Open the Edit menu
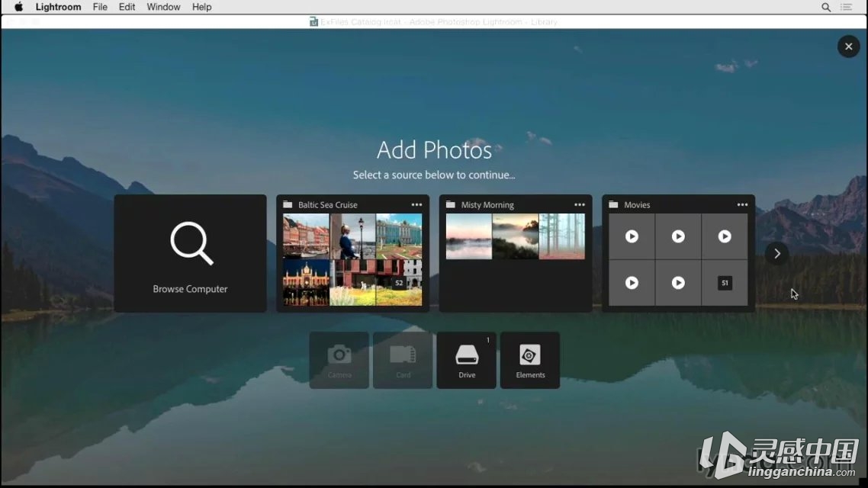 coord(127,7)
